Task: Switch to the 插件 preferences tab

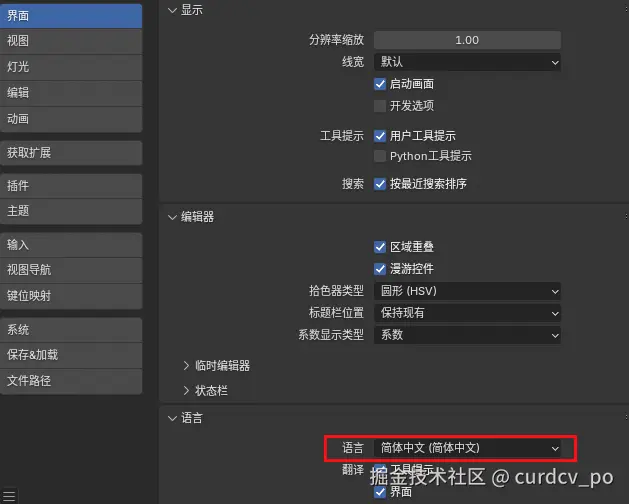Action: coord(71,186)
